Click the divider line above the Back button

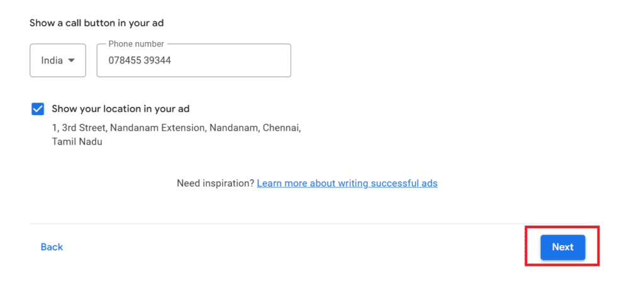[314, 224]
